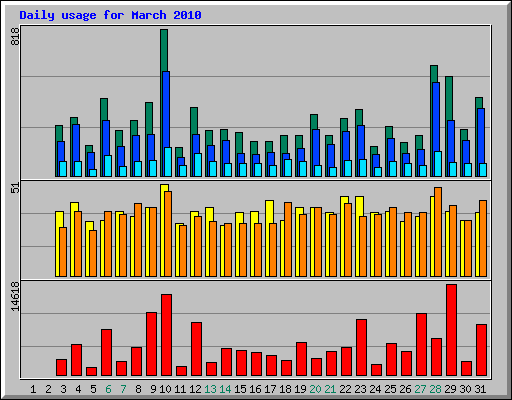
Task: Select green weekend day label 14
Action: coord(225,389)
